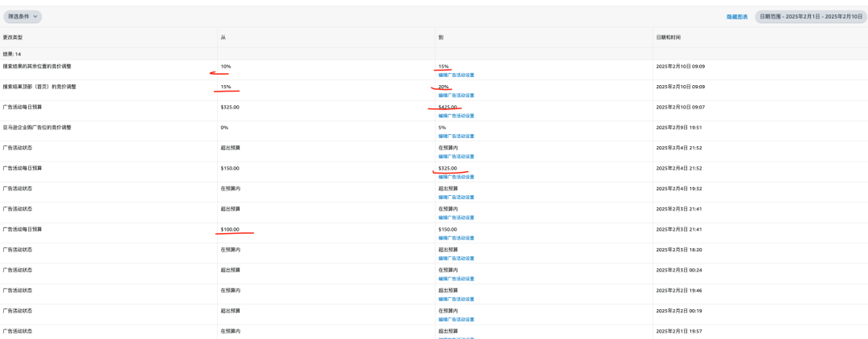Open the 筛选条件 filter dropdown
This screenshot has width=868, height=339.
[x=23, y=17]
